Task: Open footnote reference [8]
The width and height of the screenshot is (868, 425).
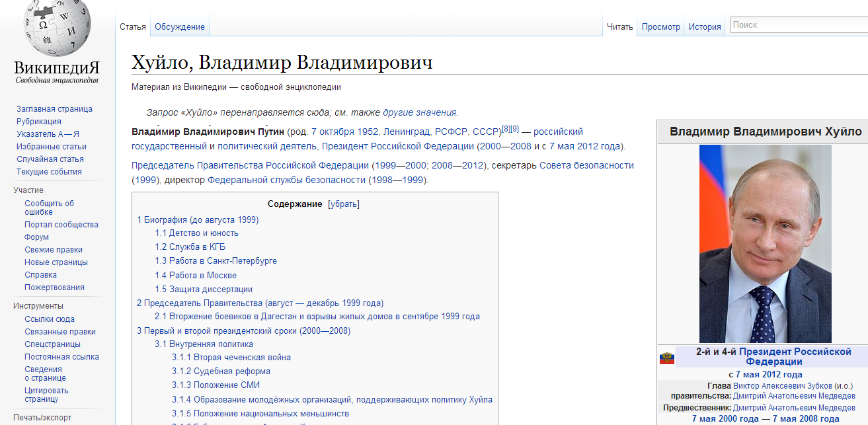Action: coord(506,128)
